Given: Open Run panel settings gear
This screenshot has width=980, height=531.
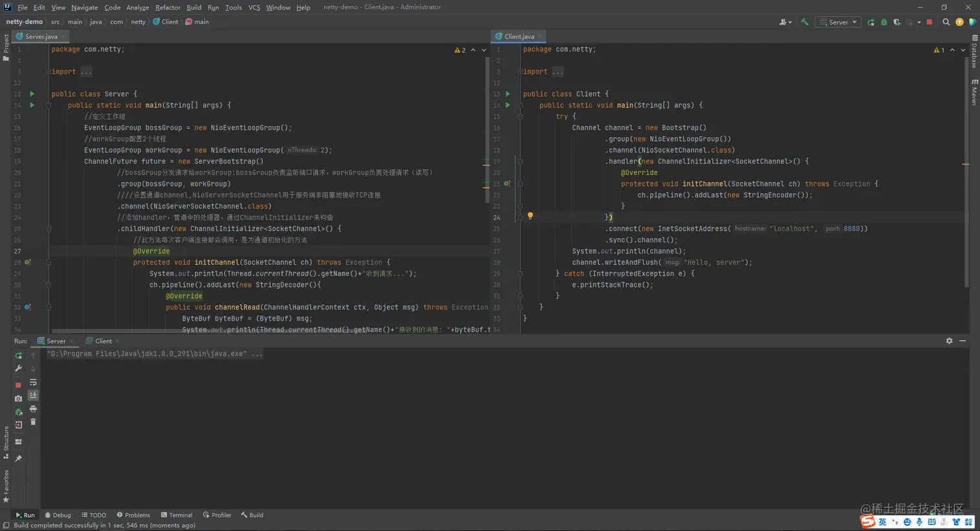Looking at the screenshot, I should pyautogui.click(x=949, y=341).
